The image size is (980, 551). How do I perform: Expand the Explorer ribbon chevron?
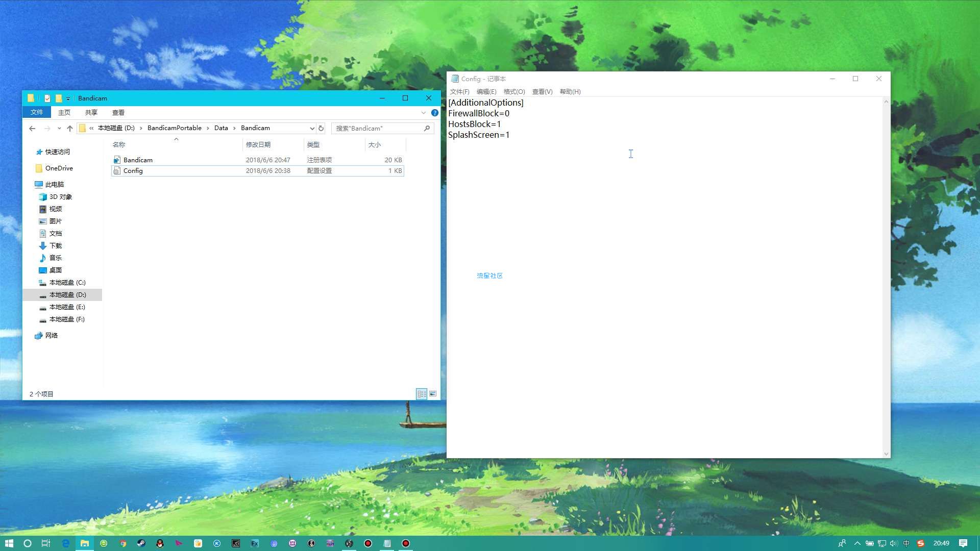pyautogui.click(x=424, y=113)
